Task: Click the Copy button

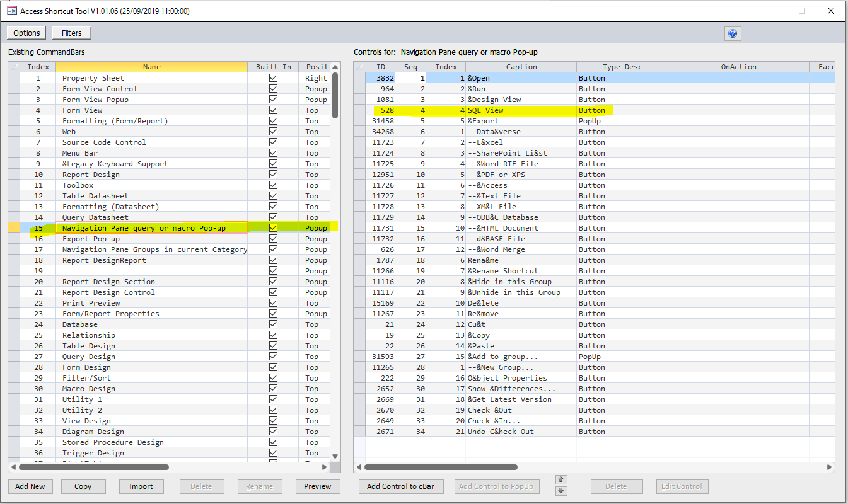Action: (x=83, y=486)
